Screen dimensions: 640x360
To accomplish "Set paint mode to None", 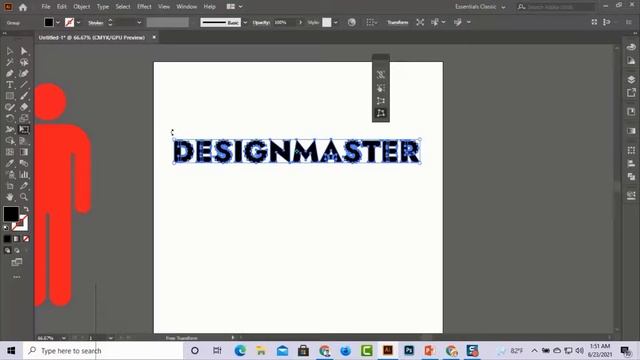I will tap(26, 239).
